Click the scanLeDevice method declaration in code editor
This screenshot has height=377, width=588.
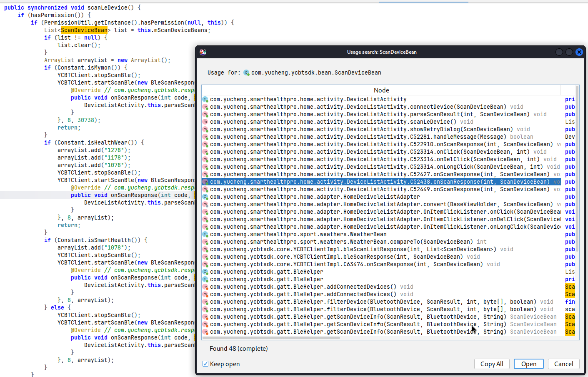73,7
